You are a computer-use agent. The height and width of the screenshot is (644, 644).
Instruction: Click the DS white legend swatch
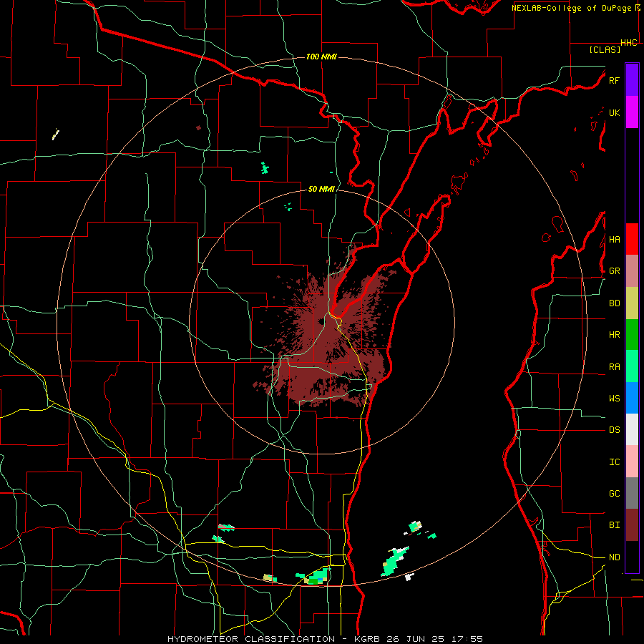pyautogui.click(x=632, y=429)
